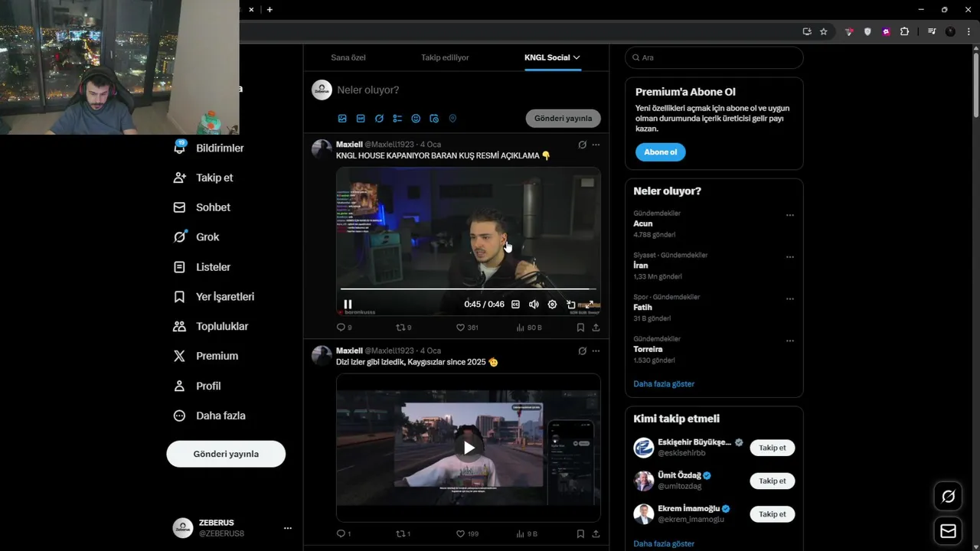Open the emoji picker in composer
This screenshot has width=980, height=551.
click(416, 119)
